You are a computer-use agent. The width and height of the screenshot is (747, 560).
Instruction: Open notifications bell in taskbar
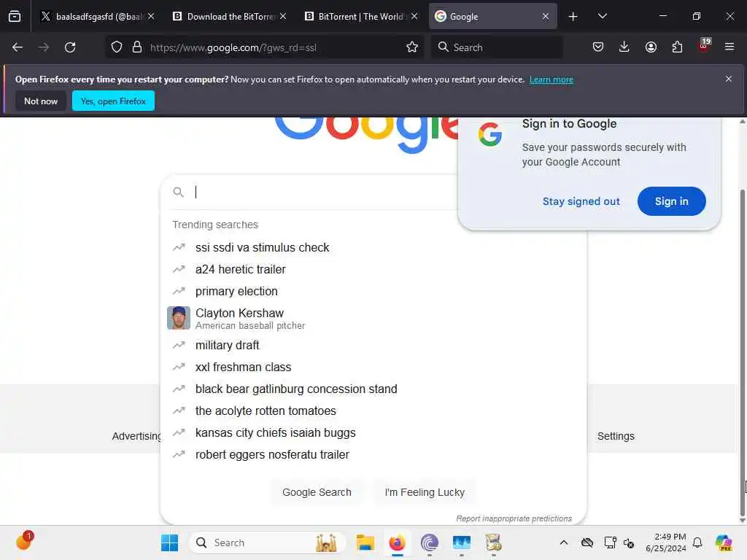tap(697, 542)
